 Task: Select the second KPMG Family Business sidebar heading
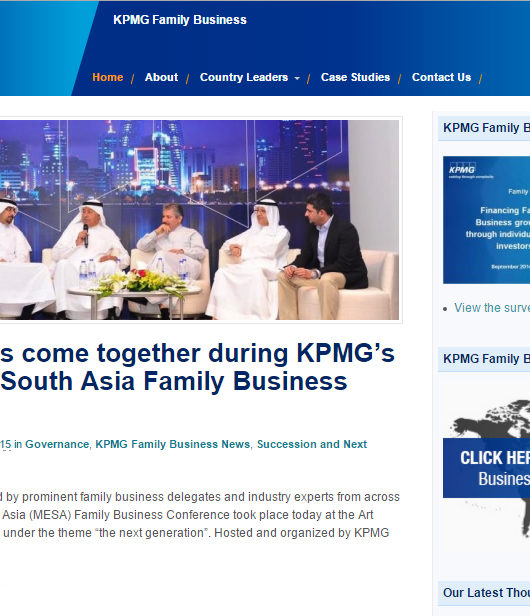[x=486, y=359]
